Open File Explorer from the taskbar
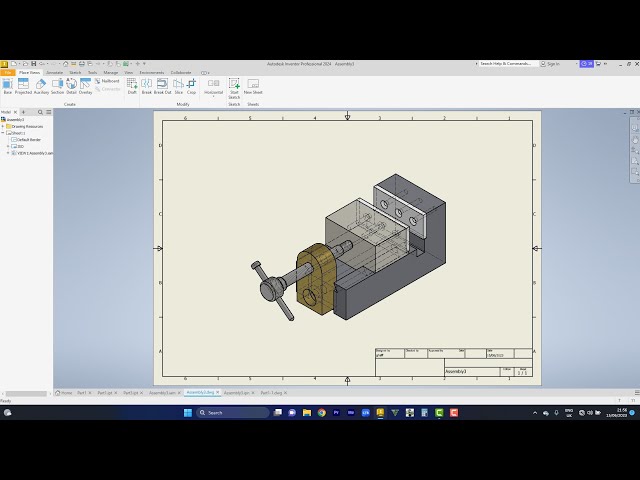Image resolution: width=640 pixels, height=480 pixels. (307, 413)
